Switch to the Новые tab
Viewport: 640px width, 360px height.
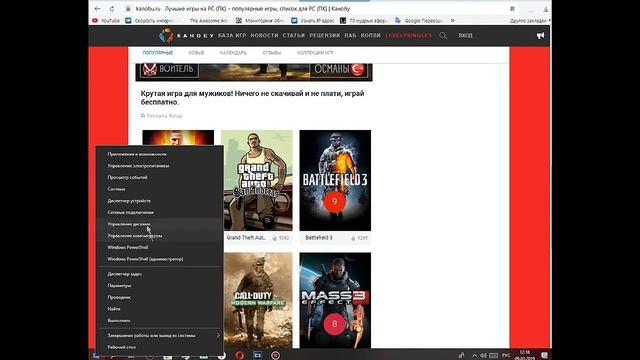coord(196,53)
